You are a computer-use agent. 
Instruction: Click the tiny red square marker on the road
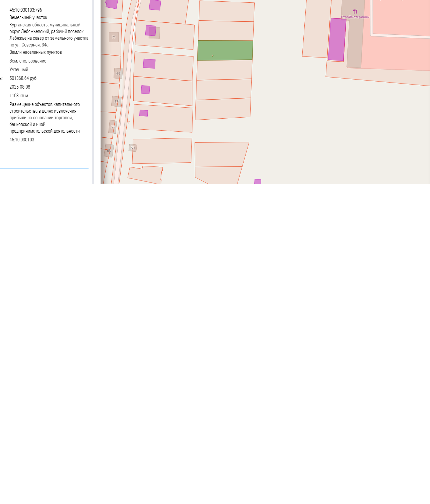pyautogui.click(x=128, y=122)
